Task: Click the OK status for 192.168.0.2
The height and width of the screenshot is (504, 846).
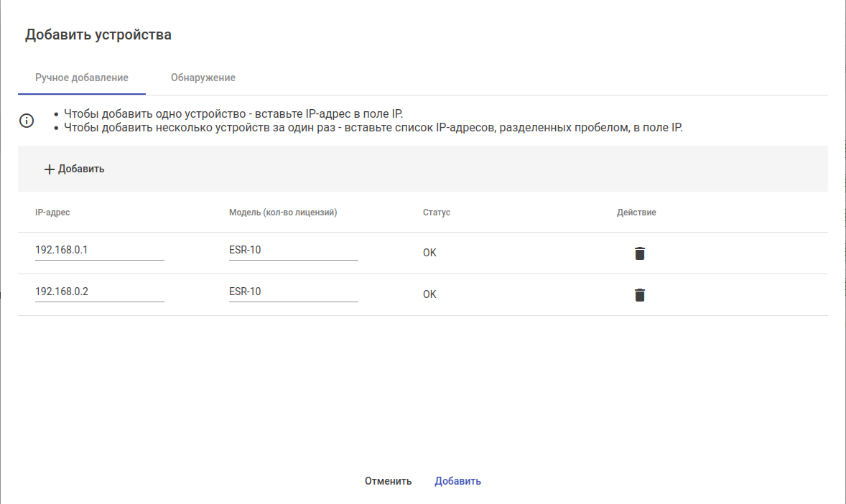Action: [429, 294]
